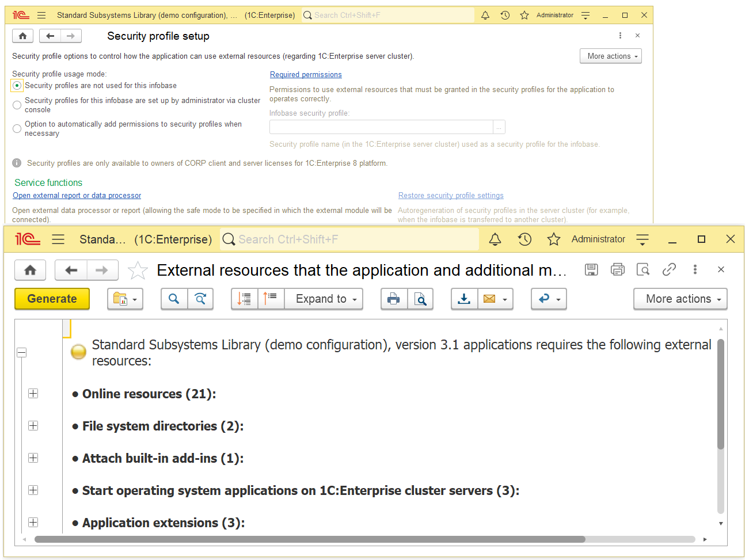Image resolution: width=749 pixels, height=560 pixels.
Task: Open history icon in front window
Action: pos(524,239)
